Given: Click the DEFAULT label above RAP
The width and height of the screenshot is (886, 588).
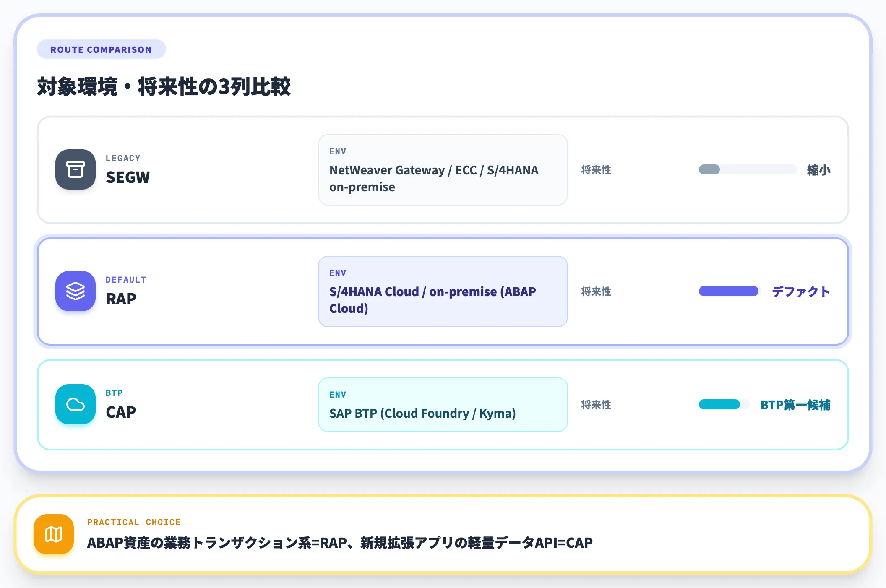Looking at the screenshot, I should (126, 280).
